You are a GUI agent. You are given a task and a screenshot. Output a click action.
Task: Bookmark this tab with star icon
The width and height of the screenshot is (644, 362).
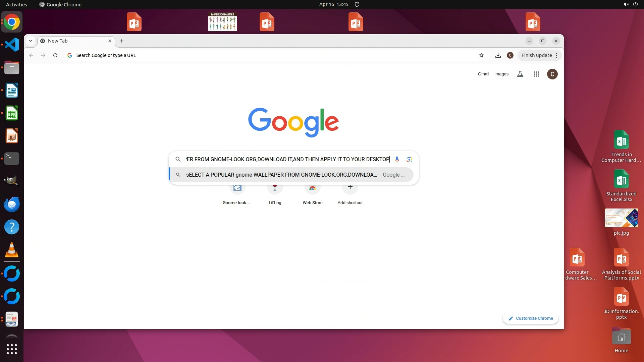[x=481, y=55]
